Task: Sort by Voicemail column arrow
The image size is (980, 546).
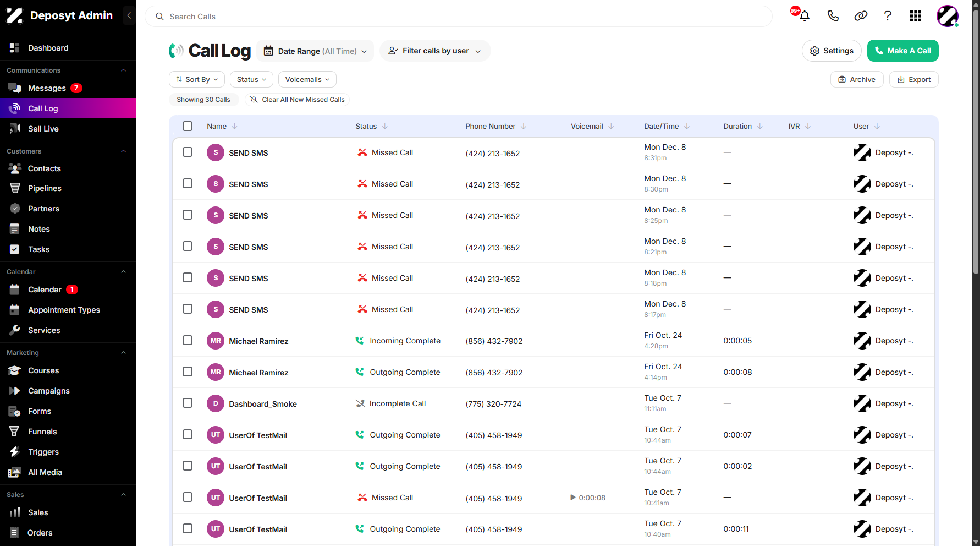Action: 611,126
